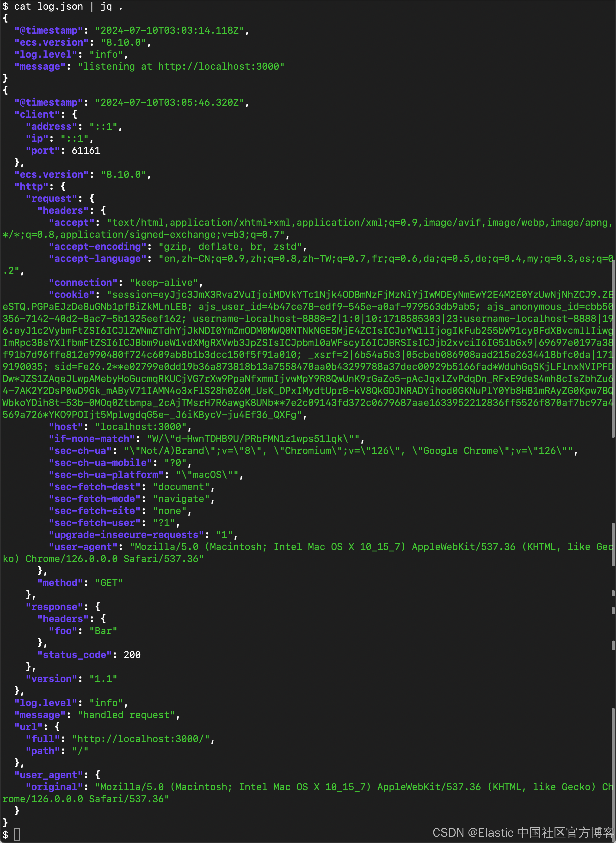Click the version value "1.1"
Screen dimensions: 616x843
coord(103,679)
